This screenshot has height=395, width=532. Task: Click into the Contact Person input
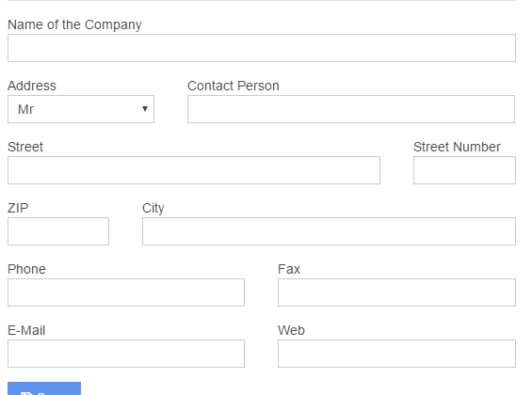pos(351,109)
